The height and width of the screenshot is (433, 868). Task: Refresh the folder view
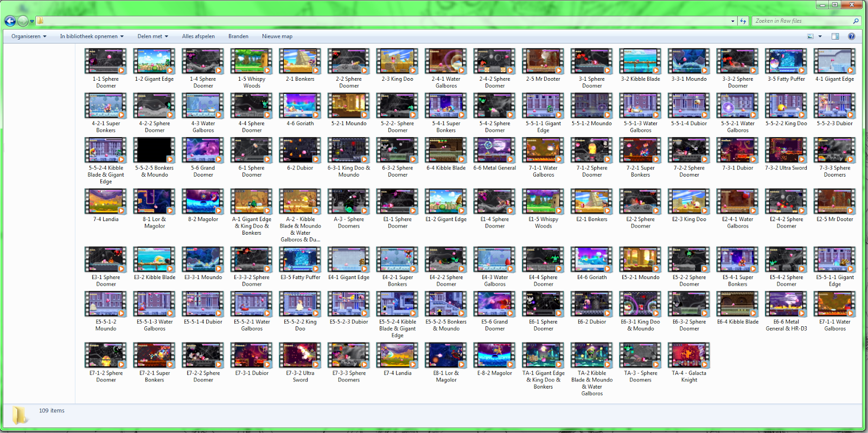[x=743, y=21]
